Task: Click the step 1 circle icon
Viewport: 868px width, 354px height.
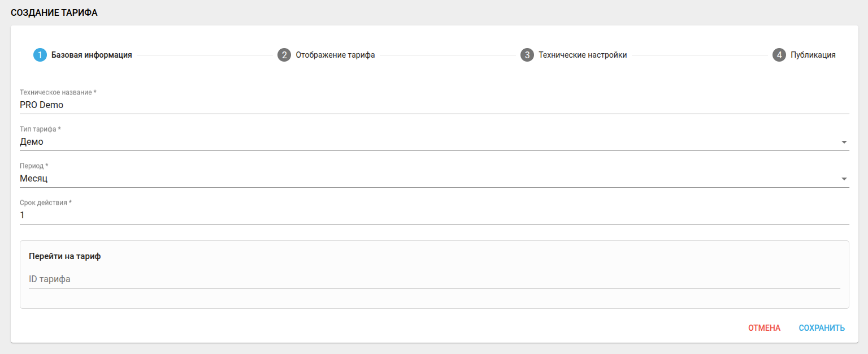Action: pyautogui.click(x=40, y=55)
